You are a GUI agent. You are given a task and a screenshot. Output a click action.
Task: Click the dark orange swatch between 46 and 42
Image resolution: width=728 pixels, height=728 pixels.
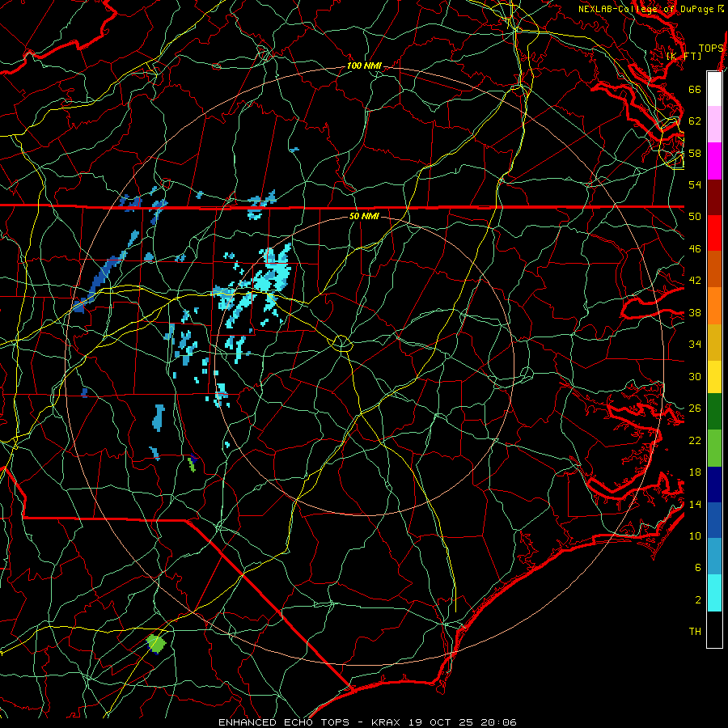714,269
